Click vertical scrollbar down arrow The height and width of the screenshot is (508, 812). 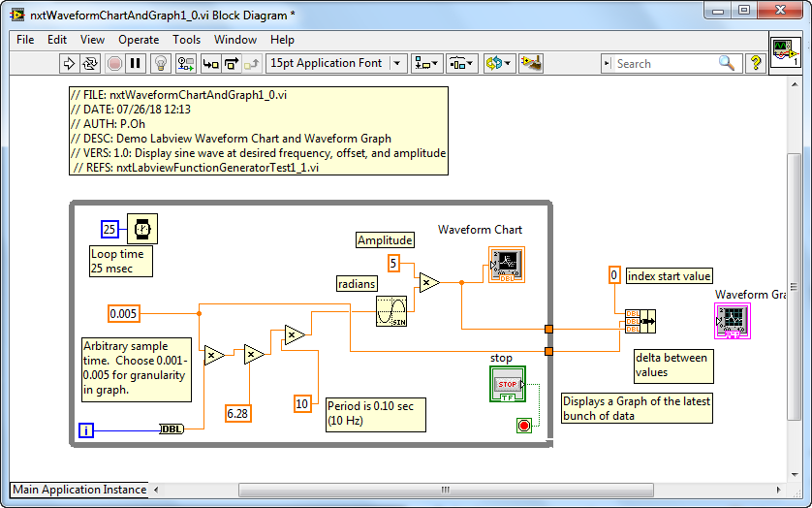coord(795,474)
